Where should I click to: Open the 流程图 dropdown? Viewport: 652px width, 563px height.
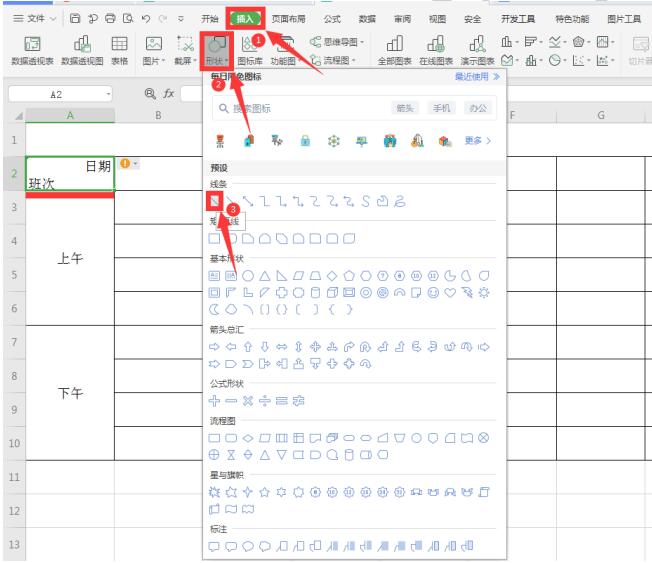(x=333, y=60)
